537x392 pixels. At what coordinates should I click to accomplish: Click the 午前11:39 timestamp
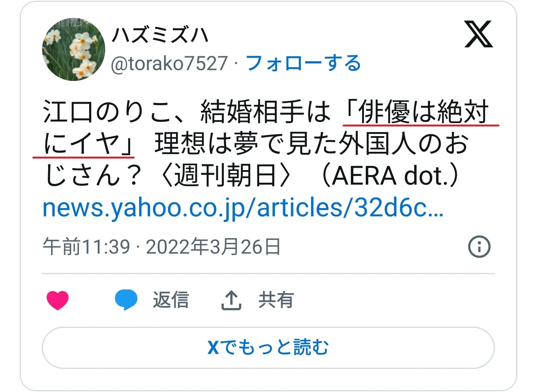click(x=87, y=247)
